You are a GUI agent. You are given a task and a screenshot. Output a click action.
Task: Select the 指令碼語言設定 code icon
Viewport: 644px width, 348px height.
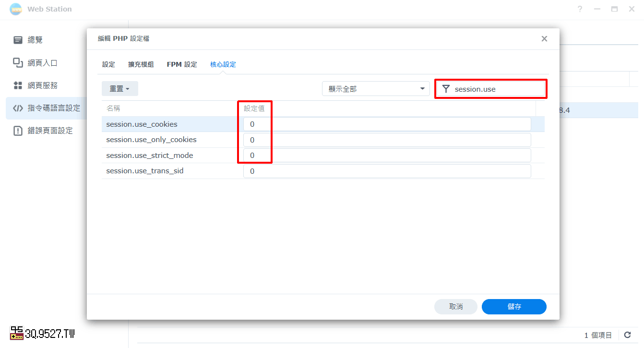(x=18, y=108)
